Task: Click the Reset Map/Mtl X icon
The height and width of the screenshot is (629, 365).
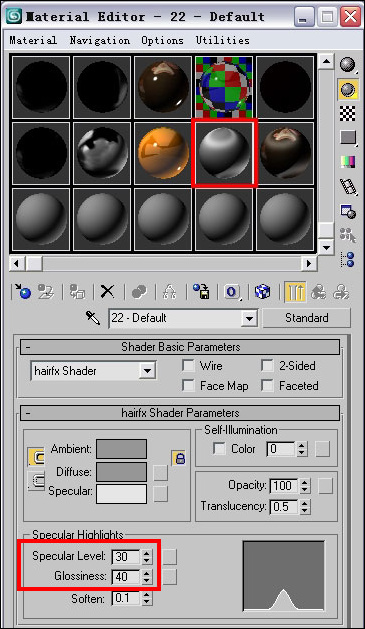Action: 107,292
